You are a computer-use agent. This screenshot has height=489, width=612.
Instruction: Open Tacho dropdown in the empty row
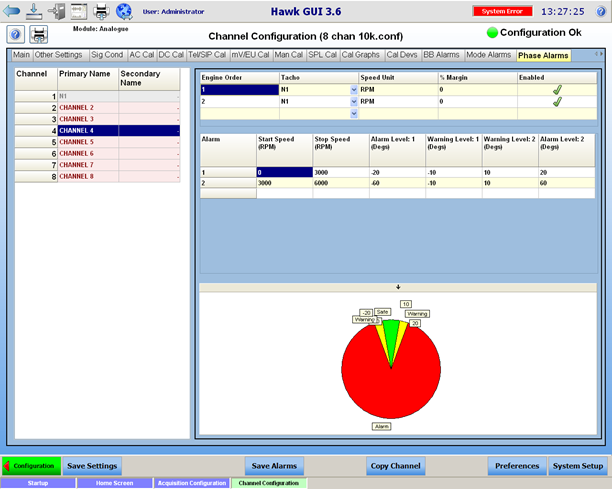coord(354,114)
